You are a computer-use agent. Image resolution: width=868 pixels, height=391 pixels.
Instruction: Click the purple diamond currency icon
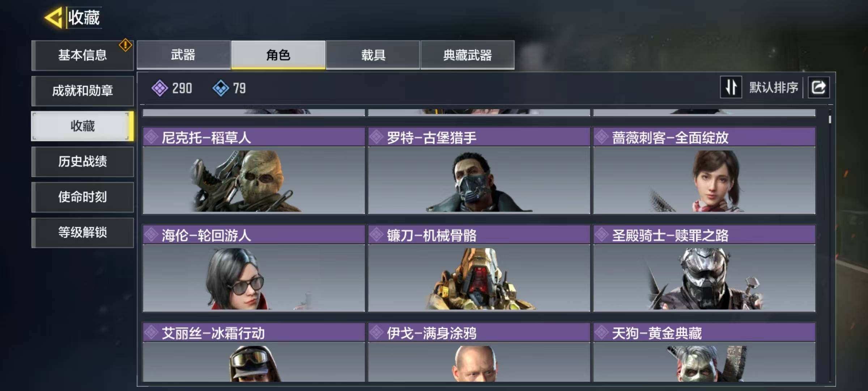(159, 88)
